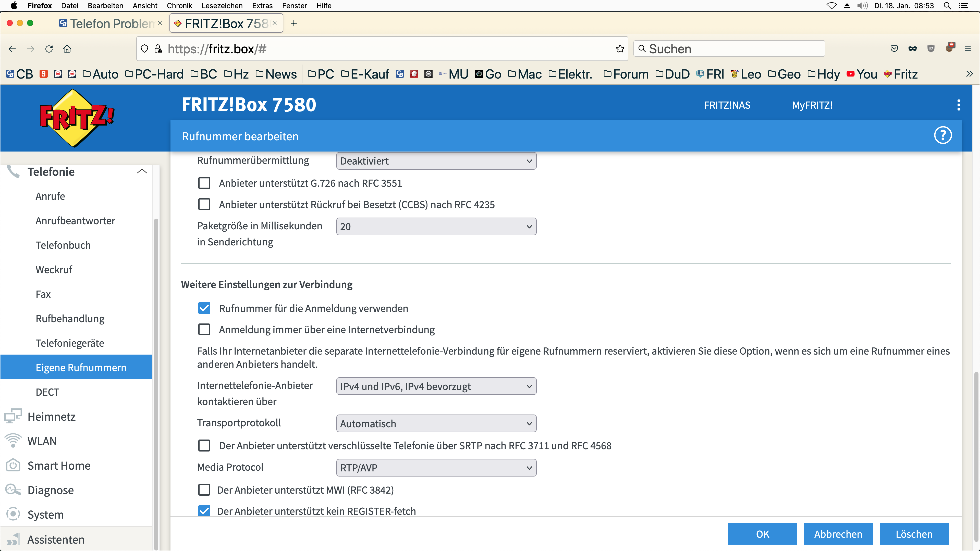Screen dimensions: 980x551
Task: Open Lesezeichen menu in menu bar
Action: (222, 6)
